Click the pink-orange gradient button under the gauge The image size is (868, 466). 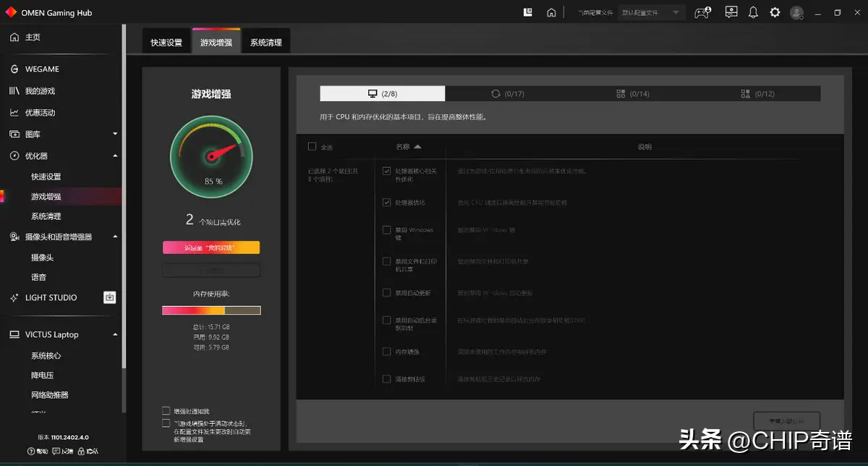pyautogui.click(x=211, y=247)
